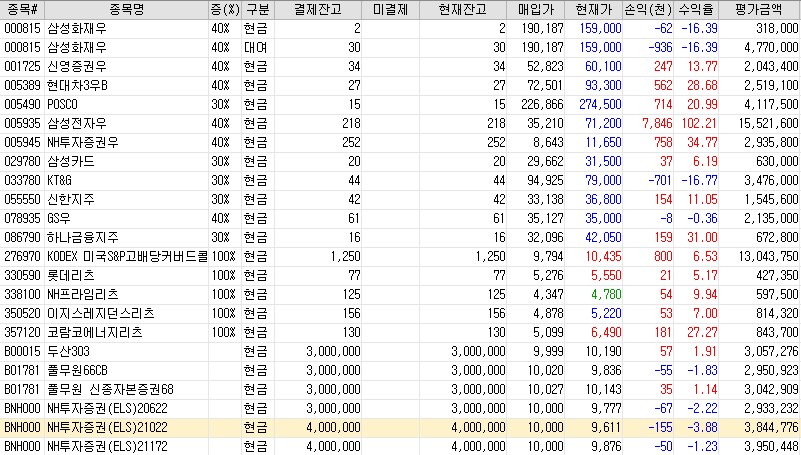Click valuation amount 4,117,500

(771, 105)
